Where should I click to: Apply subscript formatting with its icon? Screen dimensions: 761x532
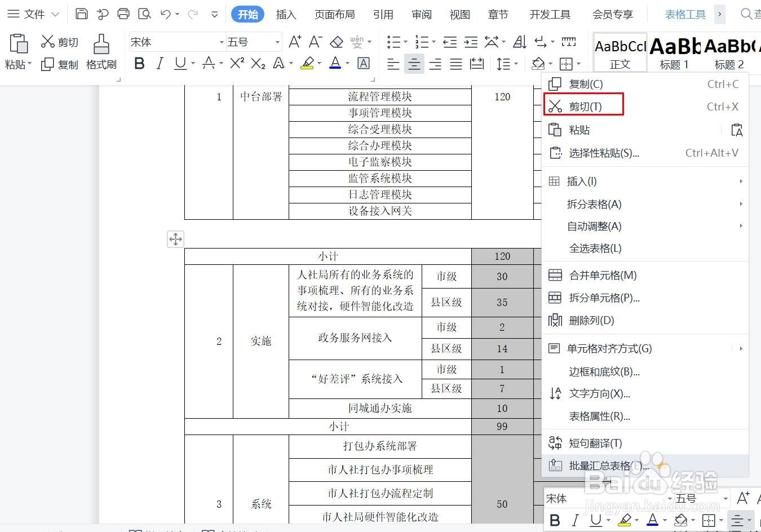[258, 64]
